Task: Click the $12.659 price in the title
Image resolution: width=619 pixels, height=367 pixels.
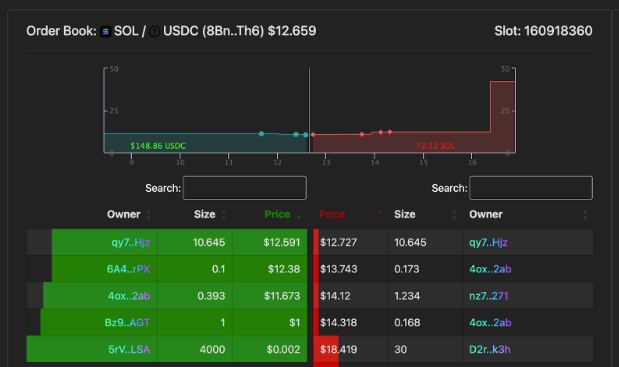Action: pos(292,31)
